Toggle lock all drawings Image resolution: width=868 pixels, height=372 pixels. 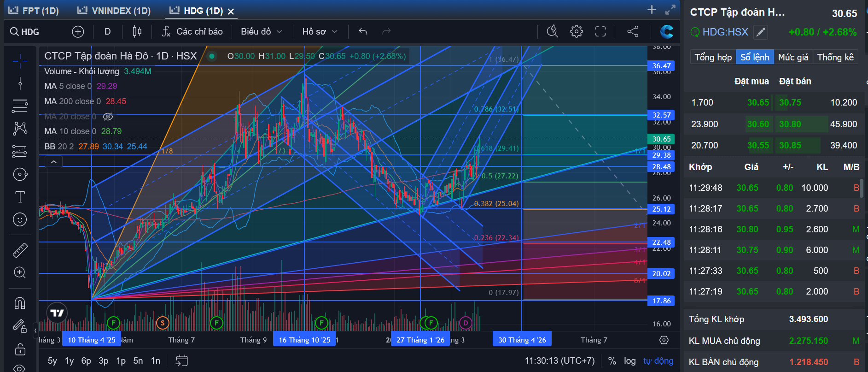[20, 349]
